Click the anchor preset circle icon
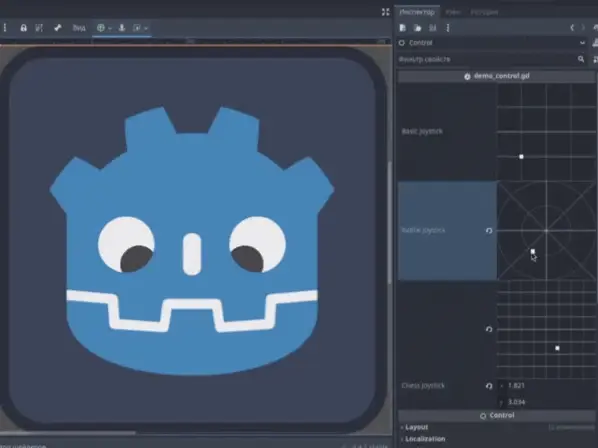Screen dimensions: 598x448 [x=101, y=28]
